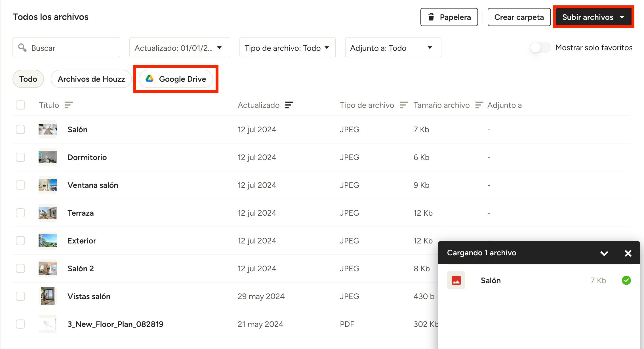The height and width of the screenshot is (349, 644).
Task: Click the green checkmark upload status icon
Action: [x=626, y=280]
